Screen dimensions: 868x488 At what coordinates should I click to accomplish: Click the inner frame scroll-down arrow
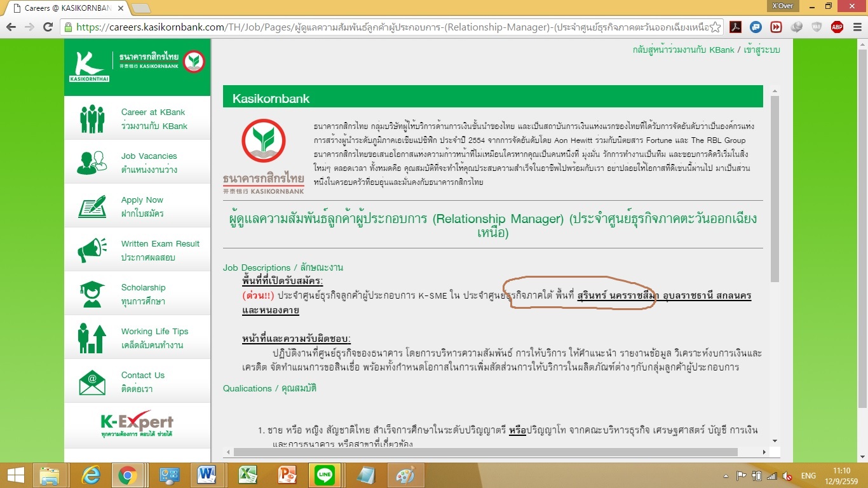(x=775, y=440)
